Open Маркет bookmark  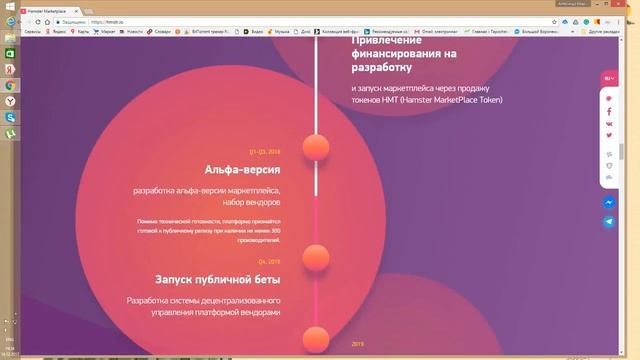coord(104,31)
